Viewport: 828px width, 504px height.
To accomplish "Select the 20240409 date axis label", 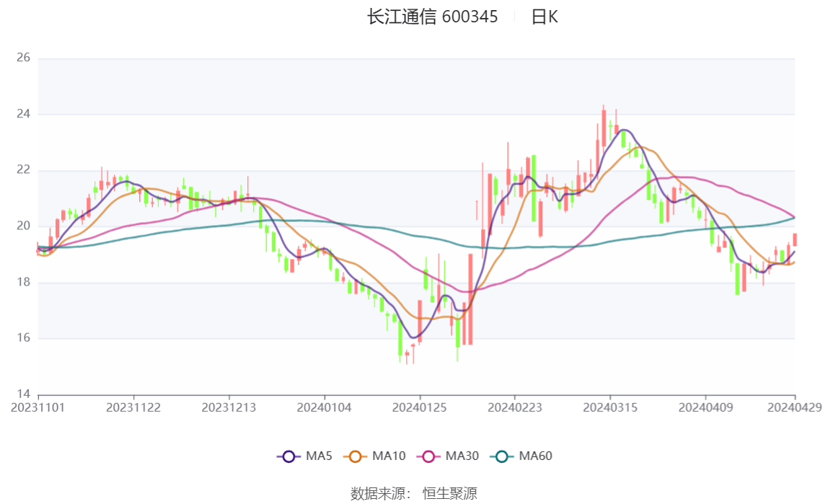I will [x=705, y=407].
